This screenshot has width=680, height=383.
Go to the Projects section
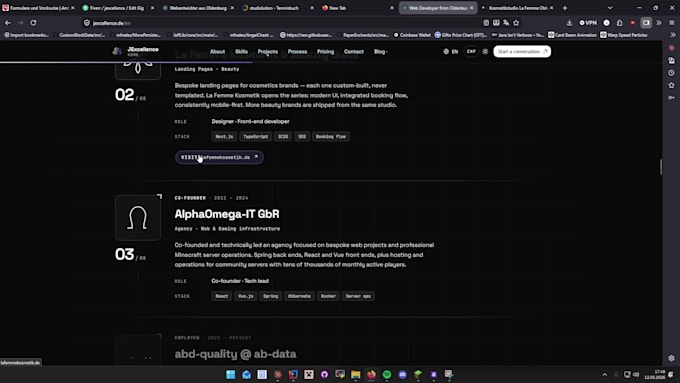pyautogui.click(x=268, y=52)
